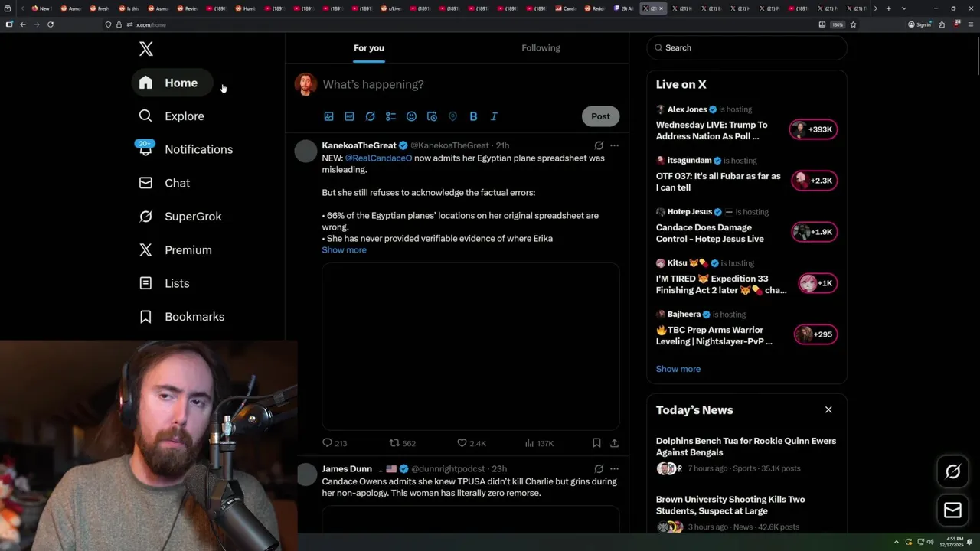Switch to the For you tab

point(369,47)
